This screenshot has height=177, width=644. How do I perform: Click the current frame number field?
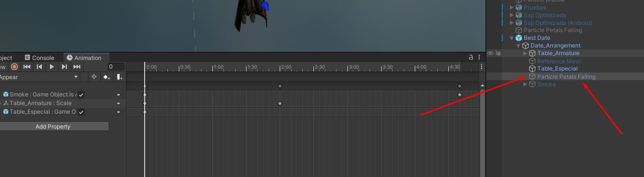coord(116,67)
